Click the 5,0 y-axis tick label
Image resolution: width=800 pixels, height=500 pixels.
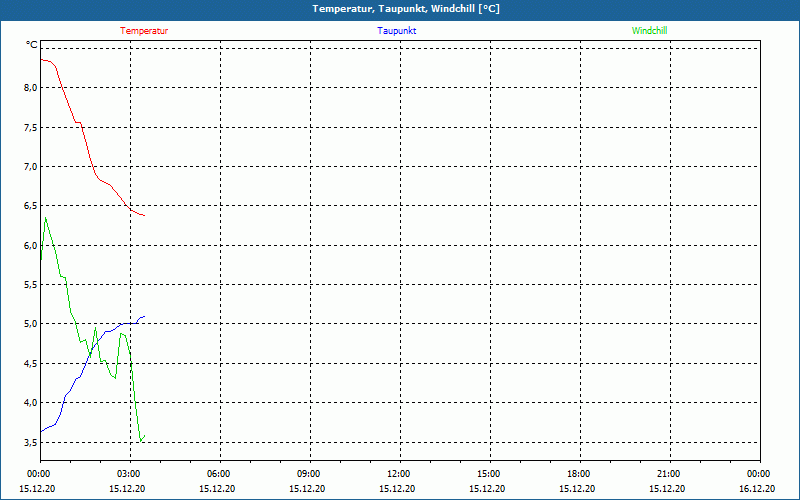(x=32, y=324)
